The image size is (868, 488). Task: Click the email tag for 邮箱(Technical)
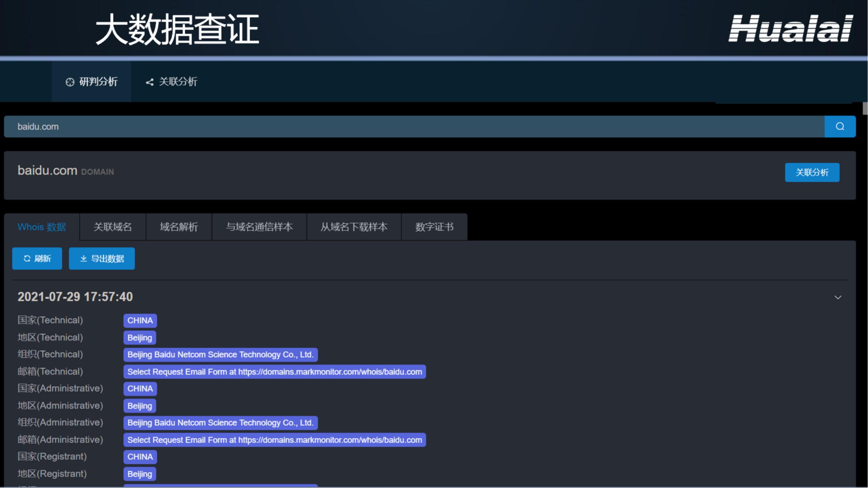(275, 372)
